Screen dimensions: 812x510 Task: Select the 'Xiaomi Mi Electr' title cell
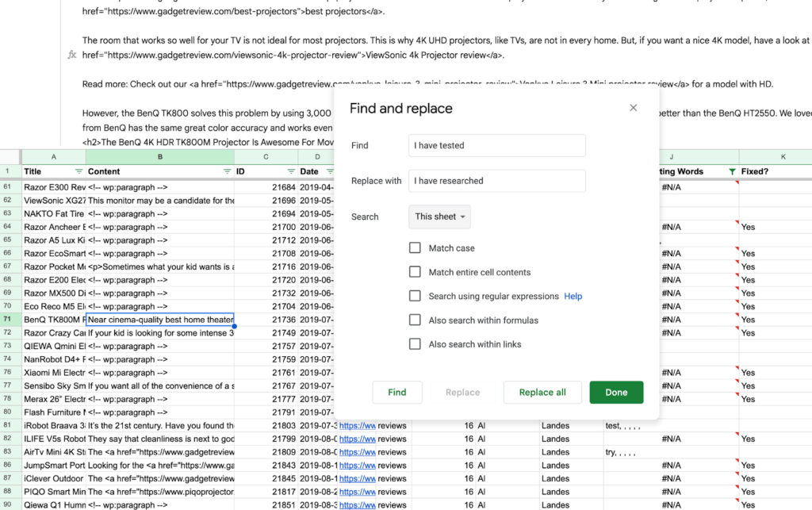(x=54, y=373)
